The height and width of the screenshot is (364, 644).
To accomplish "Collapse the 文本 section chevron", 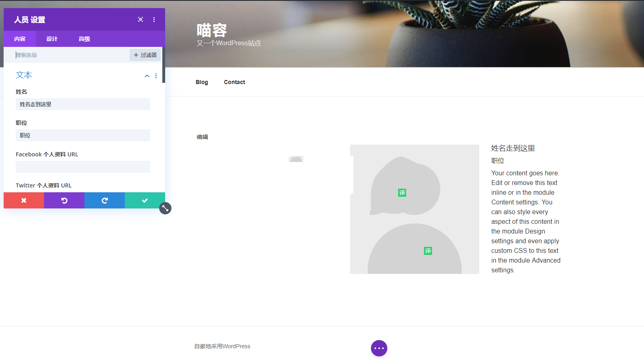I will (147, 76).
